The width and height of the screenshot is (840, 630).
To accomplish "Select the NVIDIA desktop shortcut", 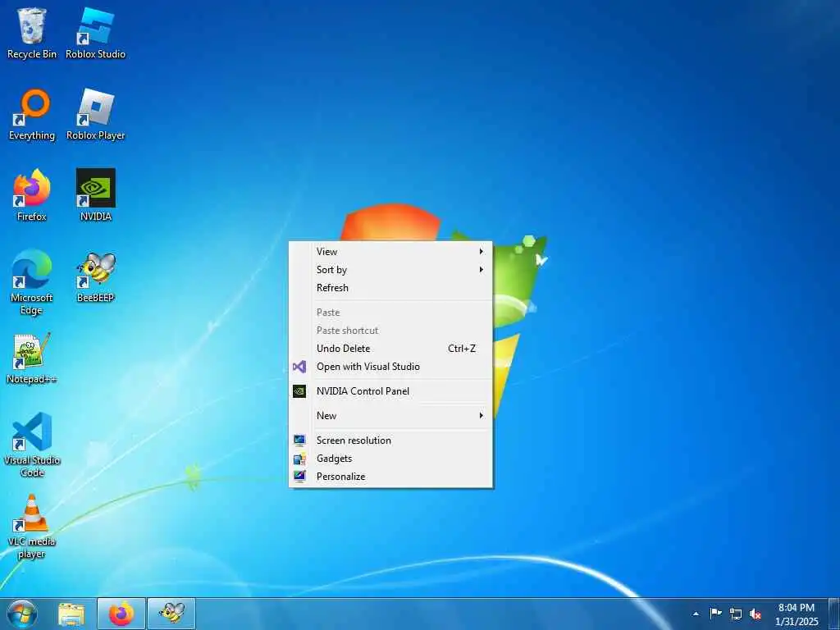I will [95, 195].
